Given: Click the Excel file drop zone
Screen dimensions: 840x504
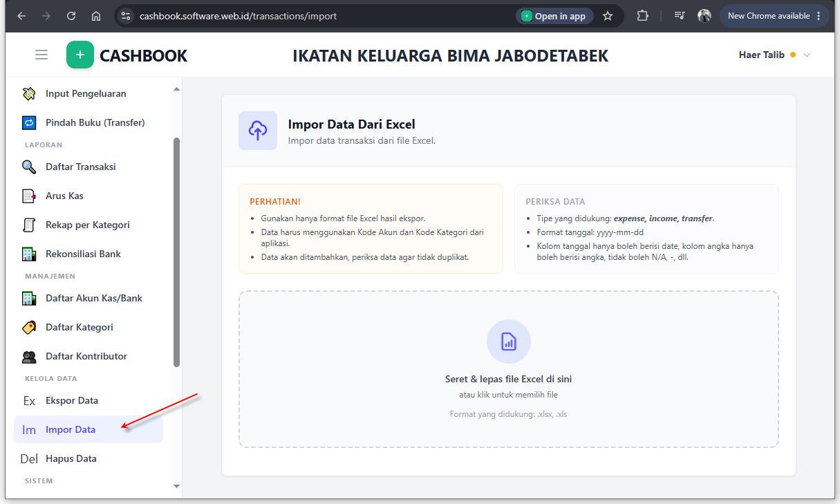Looking at the screenshot, I should point(509,369).
